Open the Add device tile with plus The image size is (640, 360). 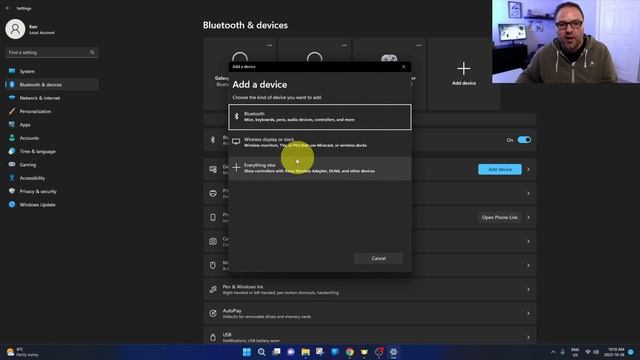464,74
